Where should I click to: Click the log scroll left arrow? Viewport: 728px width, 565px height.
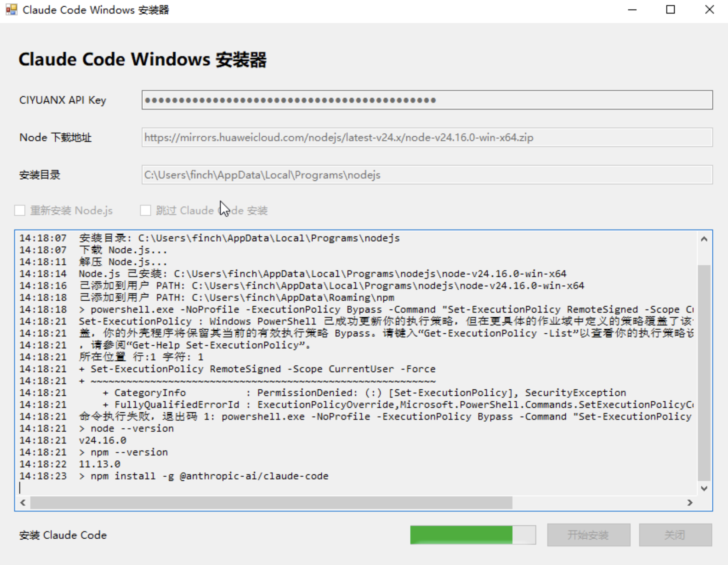pos(23,503)
